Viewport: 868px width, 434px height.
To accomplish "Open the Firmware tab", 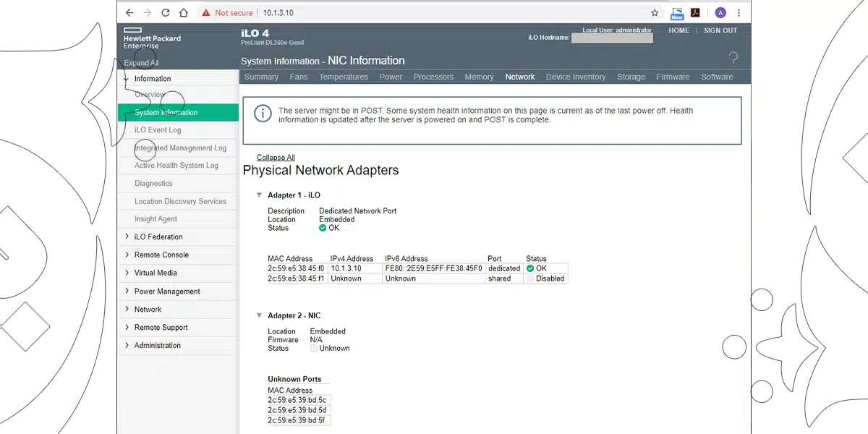I will click(x=673, y=77).
